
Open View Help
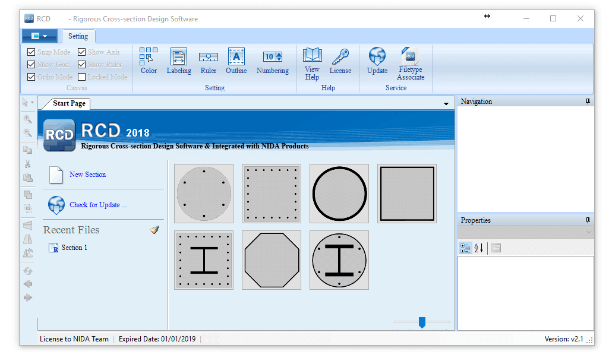pos(313,64)
